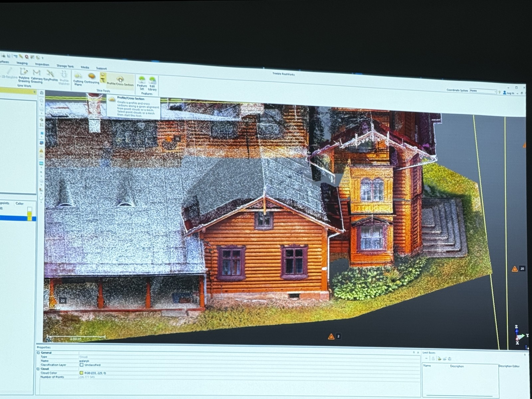532x399 pixels.
Task: Collapse the Cloud properties section
Action: click(38, 369)
